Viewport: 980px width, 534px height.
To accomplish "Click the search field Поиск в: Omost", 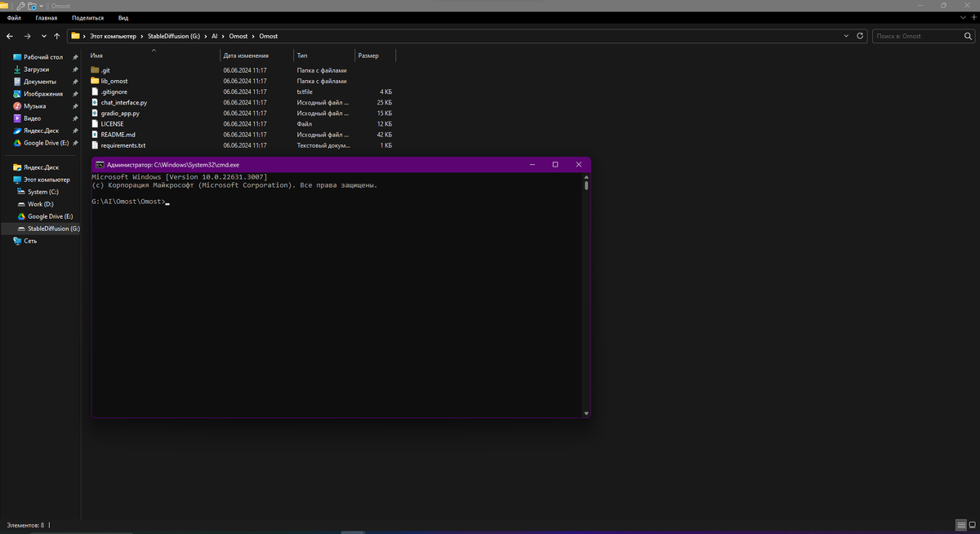I will (913, 36).
